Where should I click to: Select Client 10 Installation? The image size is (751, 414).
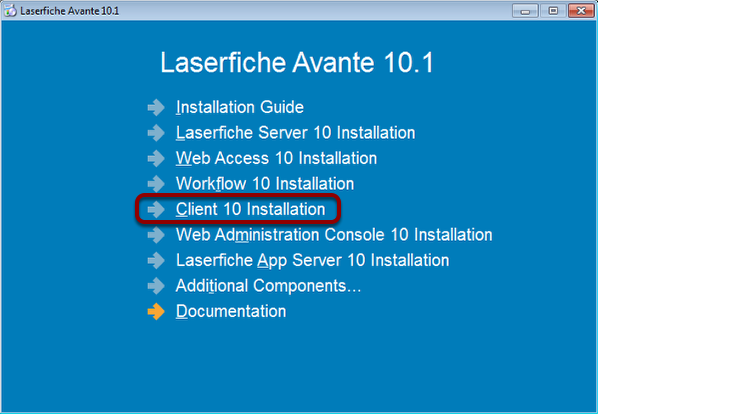pyautogui.click(x=250, y=209)
